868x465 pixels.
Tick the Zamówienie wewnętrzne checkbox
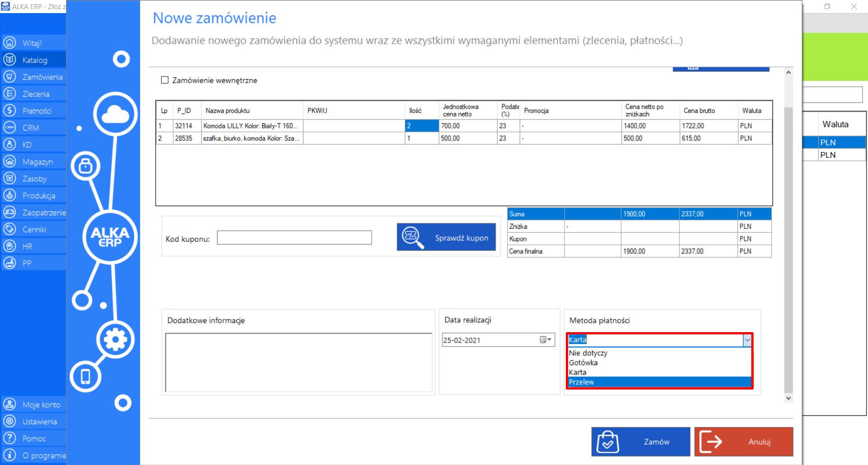[x=165, y=80]
